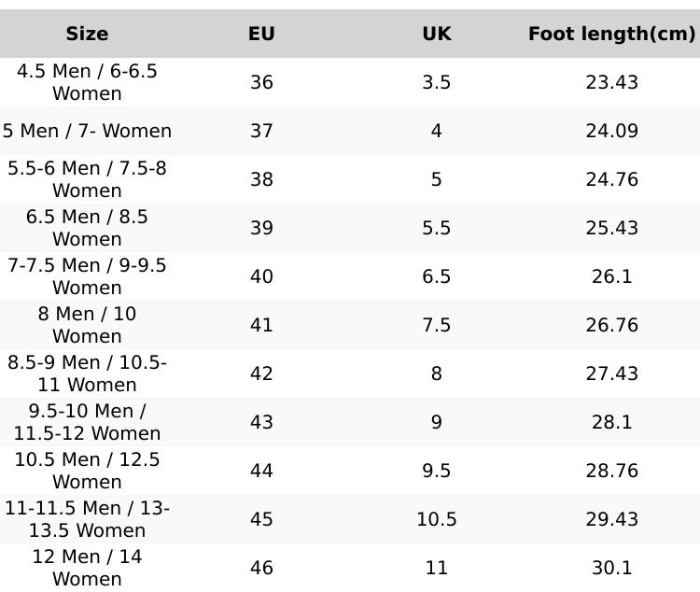Click the 8.5-9 Men / 10.5-11 Women cell
The height and width of the screenshot is (592, 700).
[x=87, y=374]
